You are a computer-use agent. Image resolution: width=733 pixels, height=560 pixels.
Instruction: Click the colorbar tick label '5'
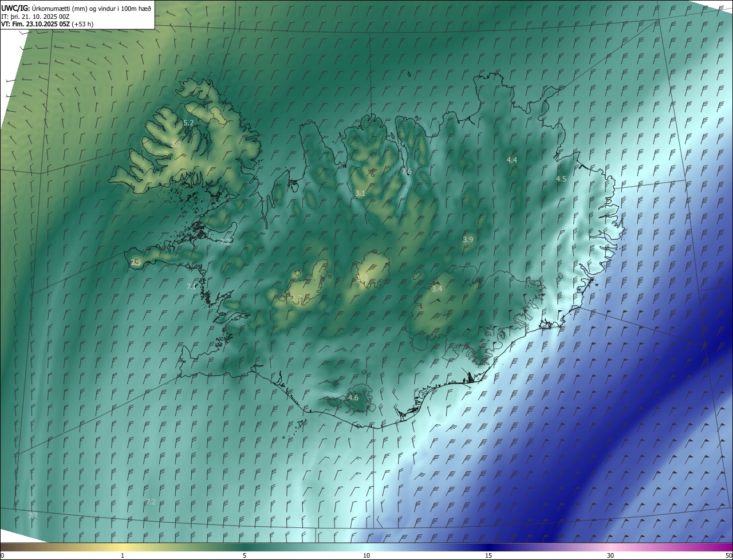[245, 555]
